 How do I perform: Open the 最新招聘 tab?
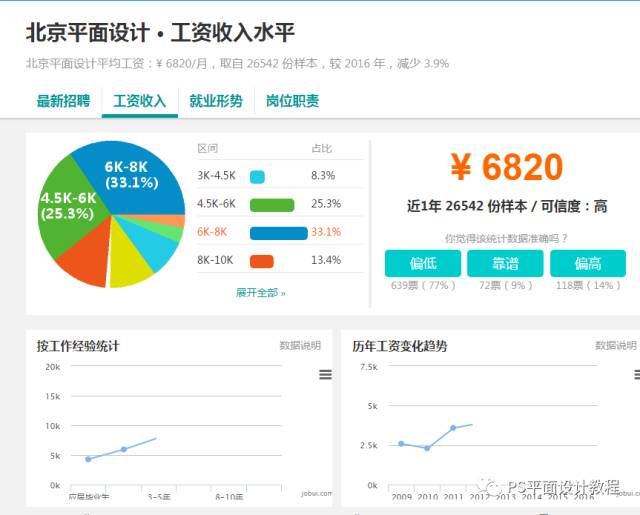pos(63,101)
